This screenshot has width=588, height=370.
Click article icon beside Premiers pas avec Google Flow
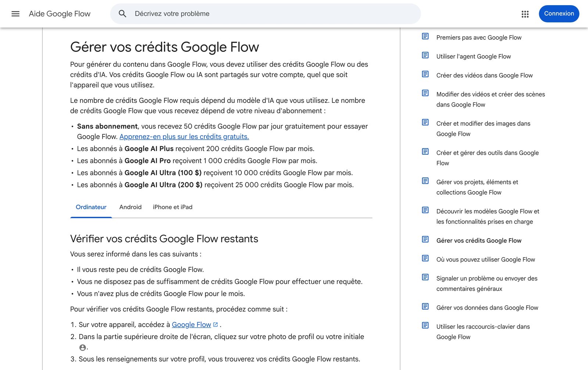[x=425, y=36]
